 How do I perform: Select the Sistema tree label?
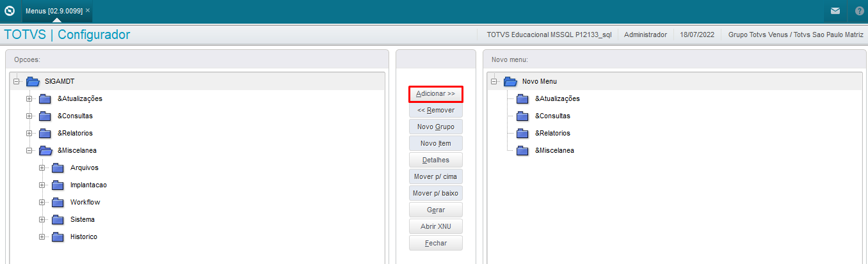83,219
